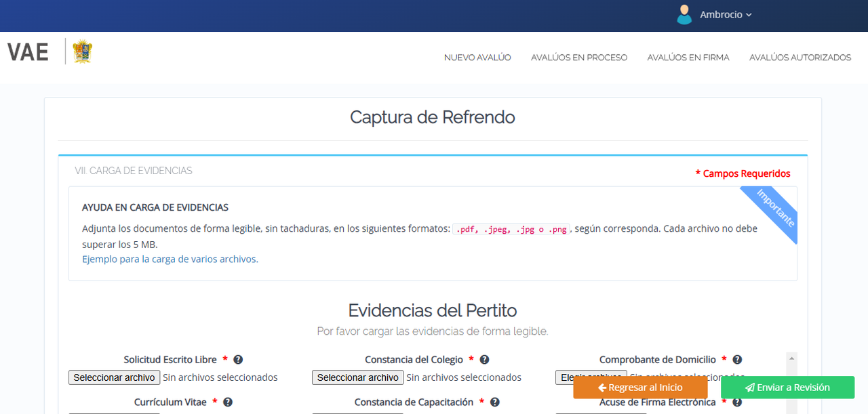Click the evidence panel scrollbar up arrow
Screen dimensions: 868x414
click(x=791, y=358)
